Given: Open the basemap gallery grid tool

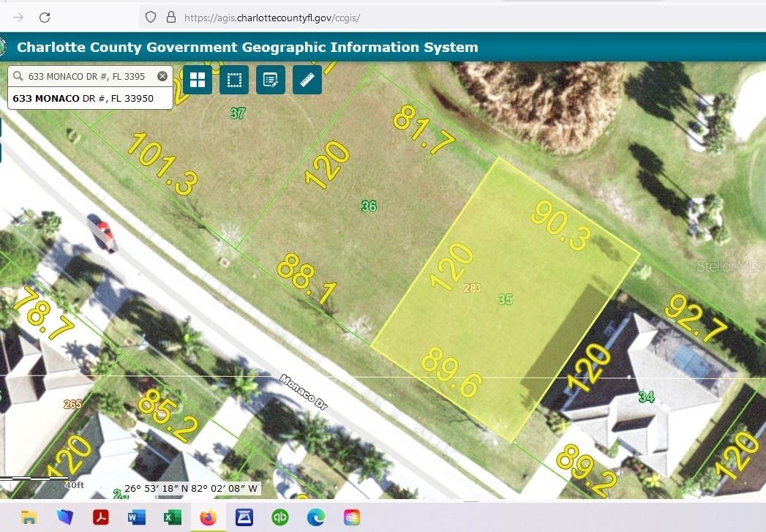Looking at the screenshot, I should click(198, 80).
